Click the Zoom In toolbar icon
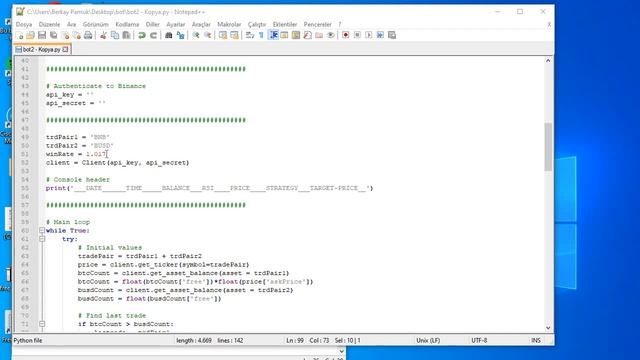640x360 pixels. pyautogui.click(x=196, y=36)
